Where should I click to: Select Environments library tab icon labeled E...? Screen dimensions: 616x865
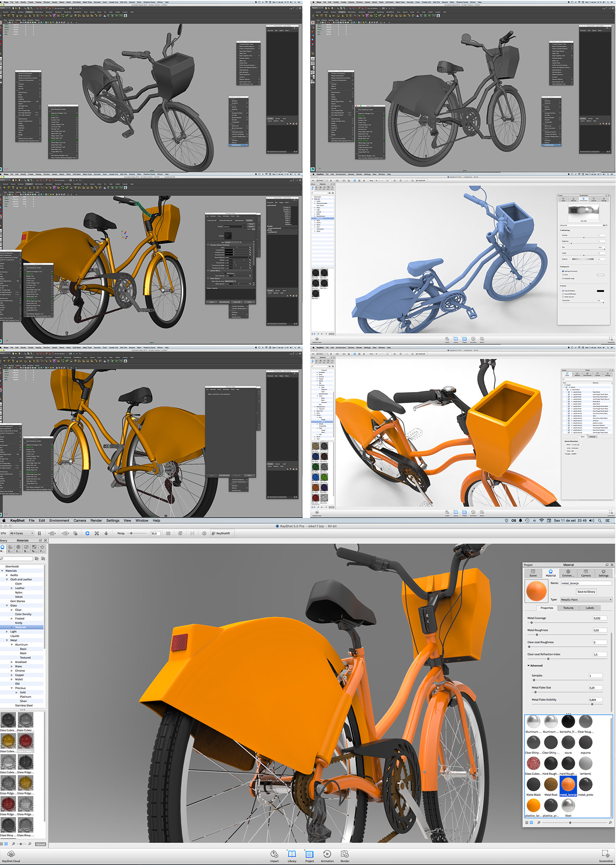(x=18, y=549)
